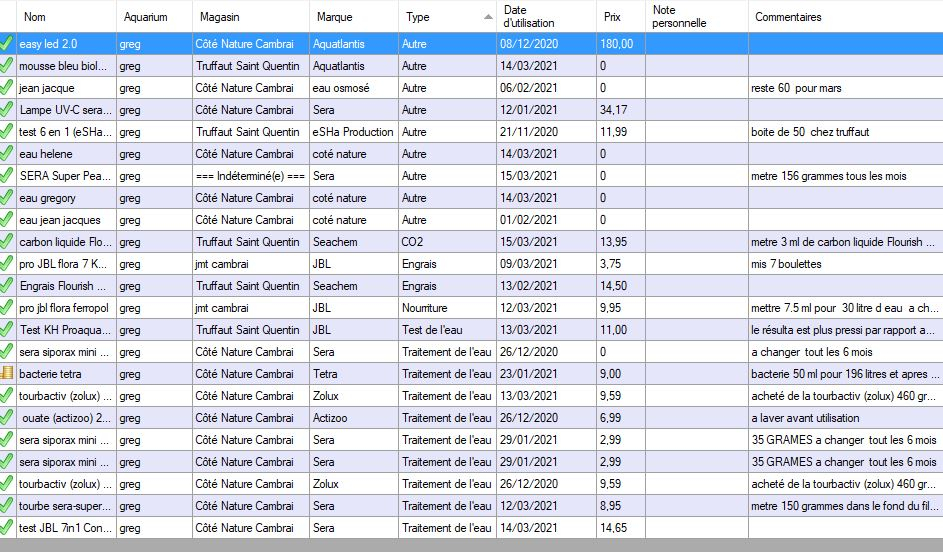This screenshot has height=552, width=943.
Task: Select the Lampe UV-C sera... product name
Action: point(66,110)
